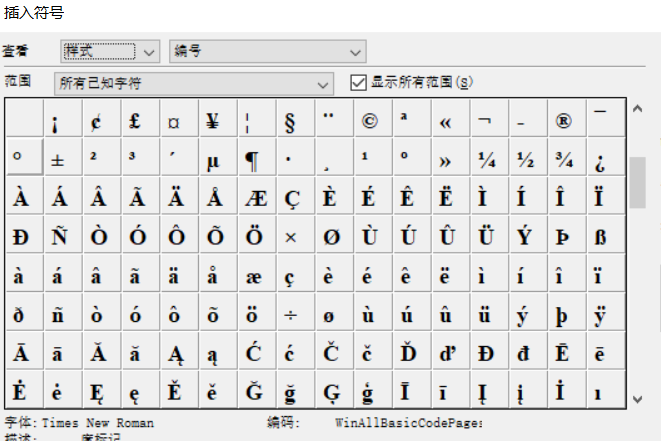
Task: Click the Times New Roman font label
Action: [98, 422]
